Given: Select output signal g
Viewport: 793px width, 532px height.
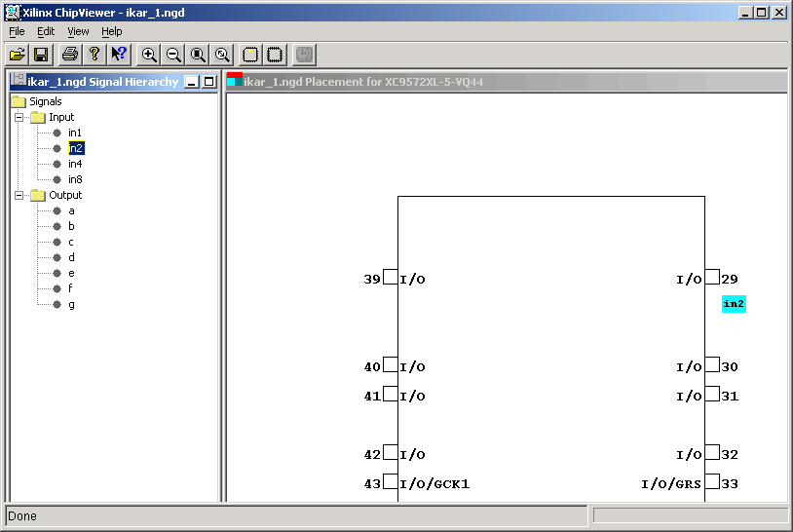Looking at the screenshot, I should 71,304.
